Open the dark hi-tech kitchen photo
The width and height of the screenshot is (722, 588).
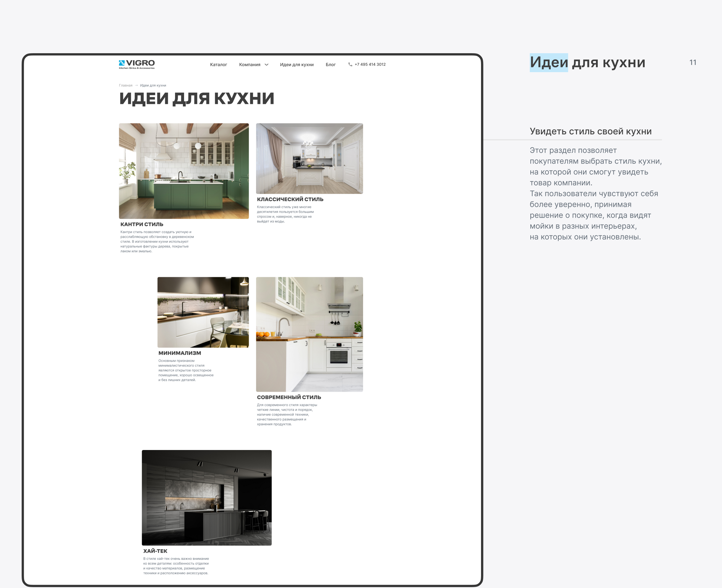tap(206, 497)
